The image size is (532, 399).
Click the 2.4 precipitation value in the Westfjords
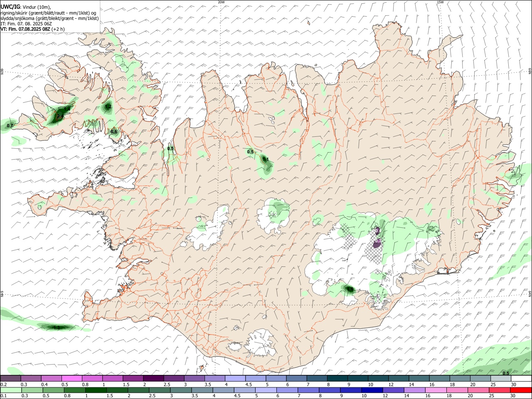click(x=60, y=116)
